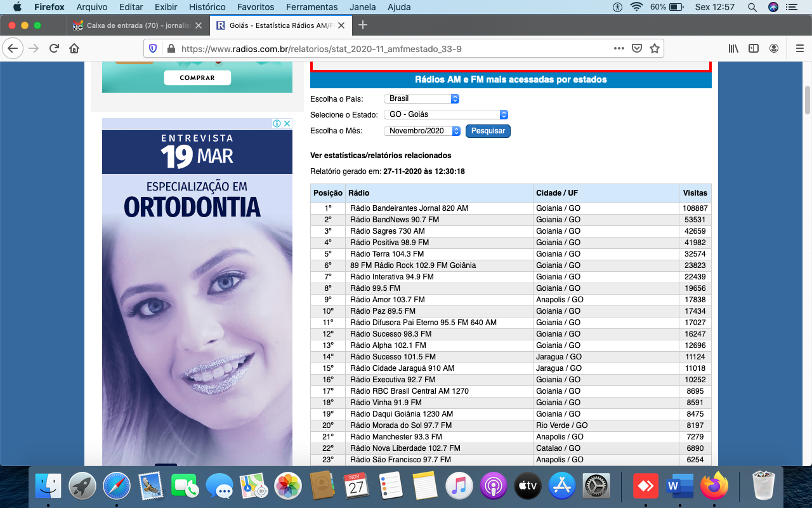
Task: Open a new tab with the plus button
Action: [363, 25]
